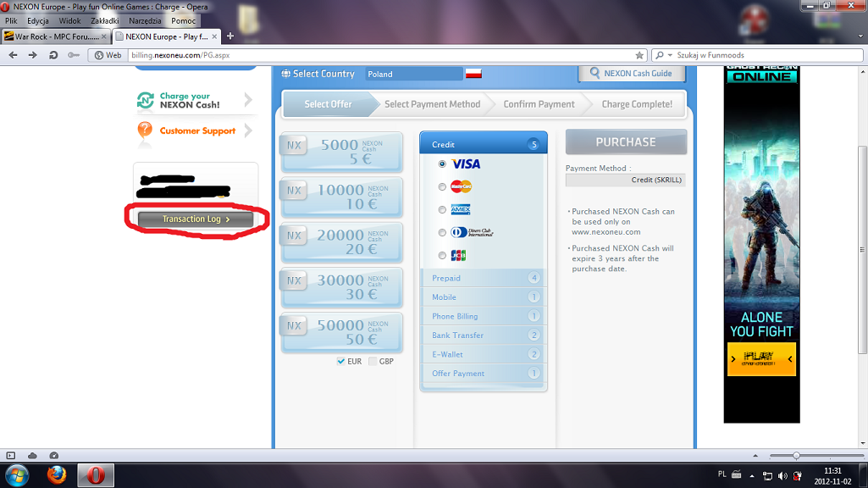Click the Opera taskbar button
This screenshot has height=488, width=868.
[95, 475]
